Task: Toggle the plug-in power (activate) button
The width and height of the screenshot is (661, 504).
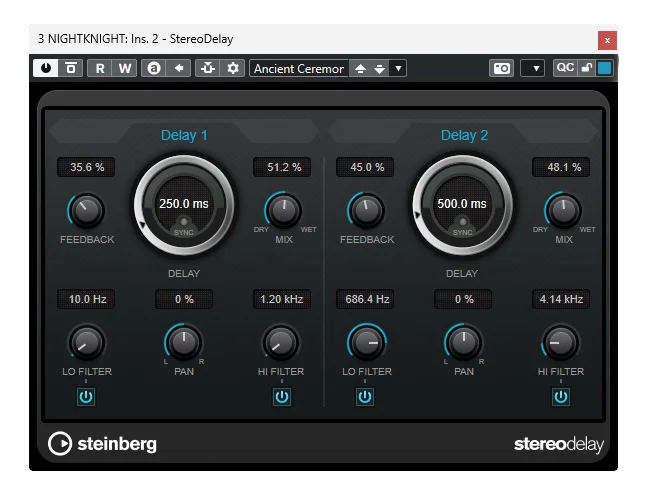Action: 46,68
